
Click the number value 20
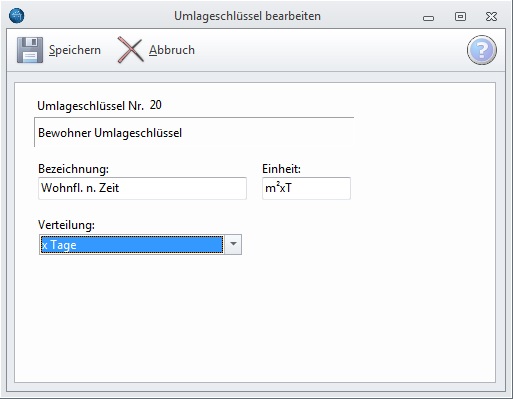click(x=156, y=105)
